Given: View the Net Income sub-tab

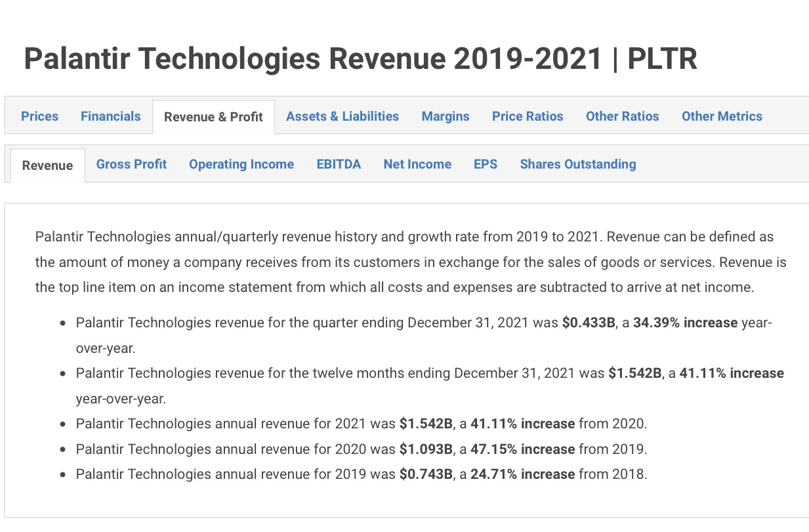Looking at the screenshot, I should 417,164.
